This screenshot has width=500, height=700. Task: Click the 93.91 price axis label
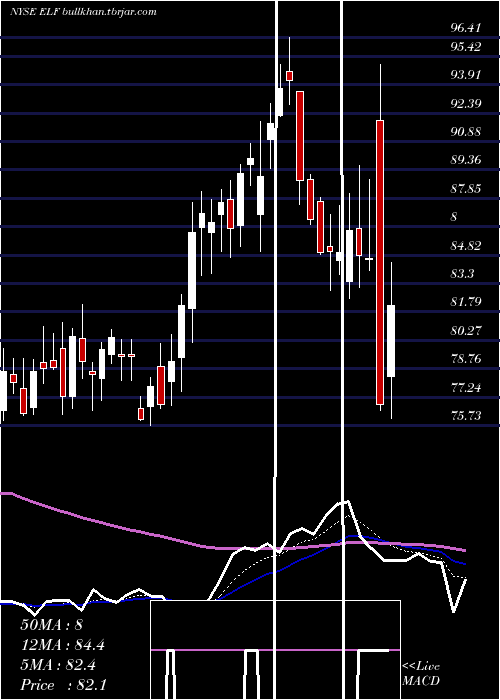coord(466,75)
